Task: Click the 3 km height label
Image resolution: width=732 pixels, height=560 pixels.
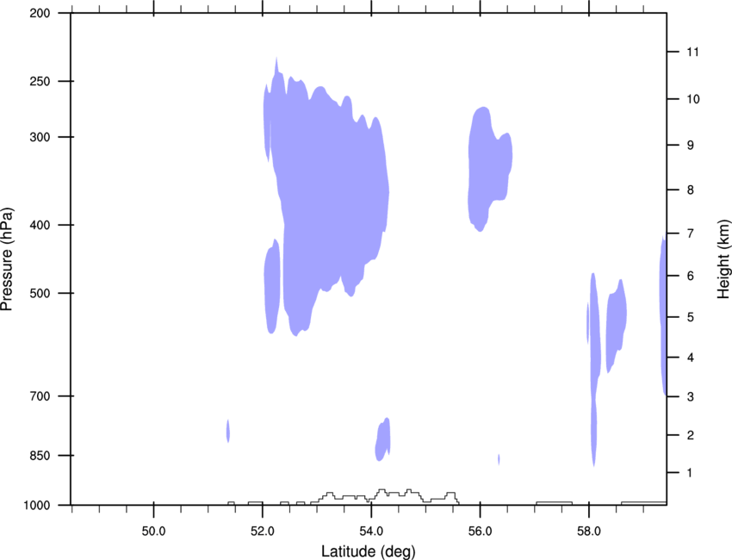Action: tap(691, 397)
